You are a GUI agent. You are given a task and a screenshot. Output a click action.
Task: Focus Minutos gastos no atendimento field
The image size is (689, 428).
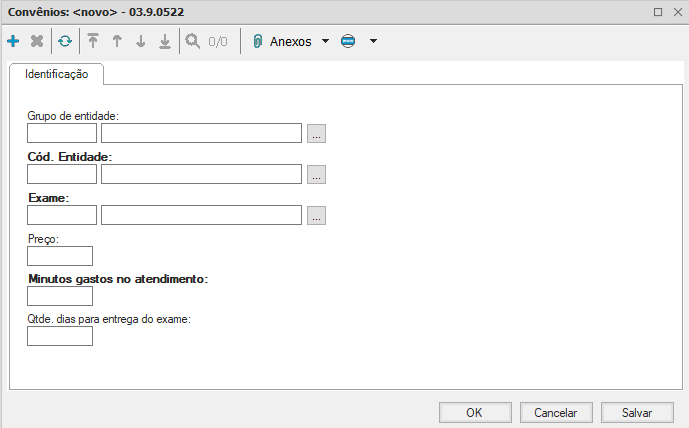pyautogui.click(x=60, y=296)
